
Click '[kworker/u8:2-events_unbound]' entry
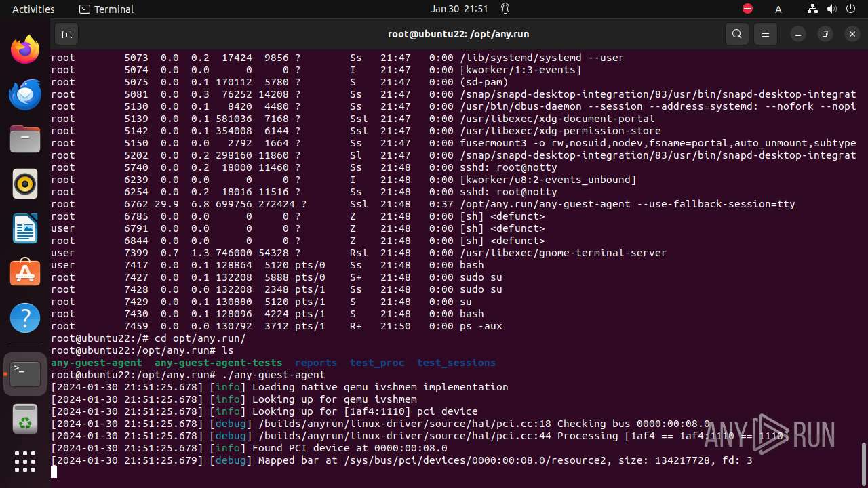(x=548, y=180)
